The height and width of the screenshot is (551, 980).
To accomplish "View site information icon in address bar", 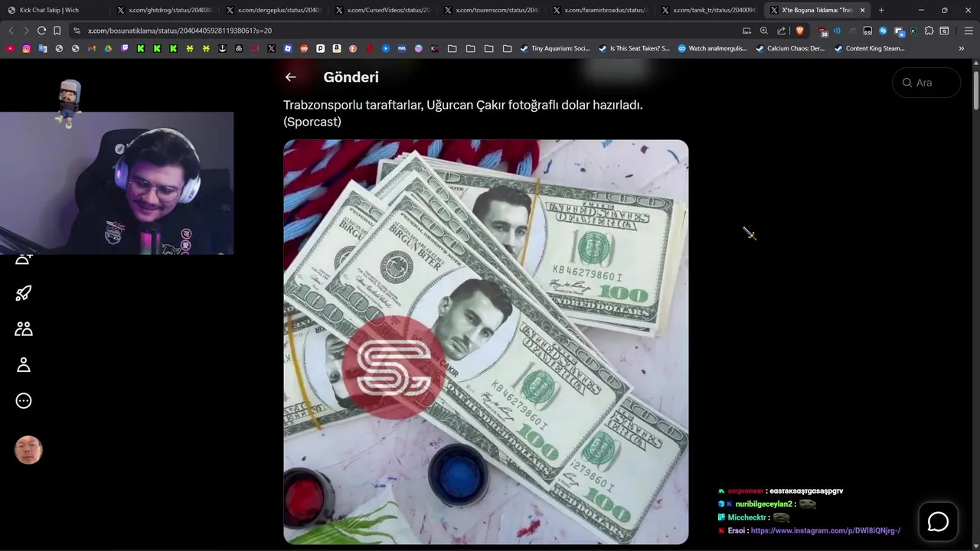I will (x=77, y=31).
